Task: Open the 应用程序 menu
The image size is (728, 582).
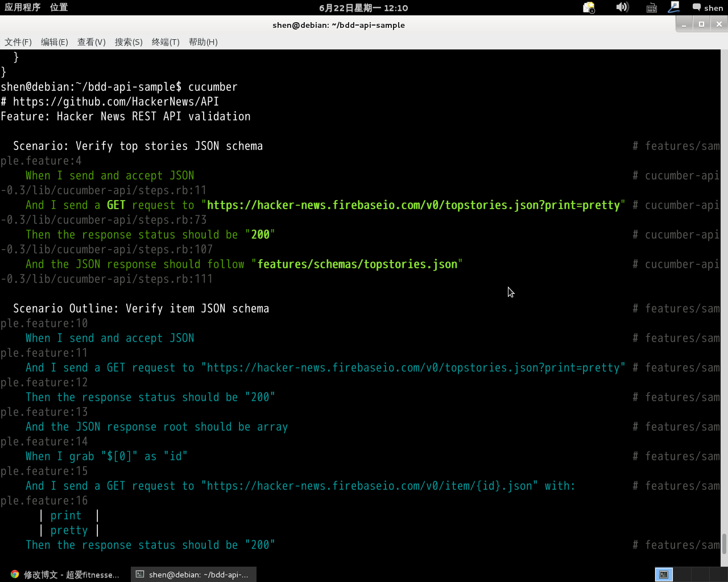Action: [x=22, y=7]
